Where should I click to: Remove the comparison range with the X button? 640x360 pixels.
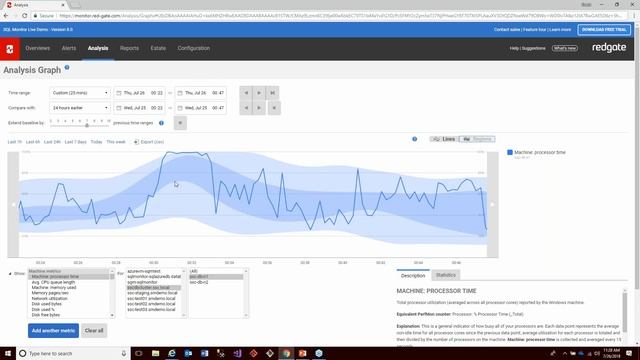pos(274,108)
